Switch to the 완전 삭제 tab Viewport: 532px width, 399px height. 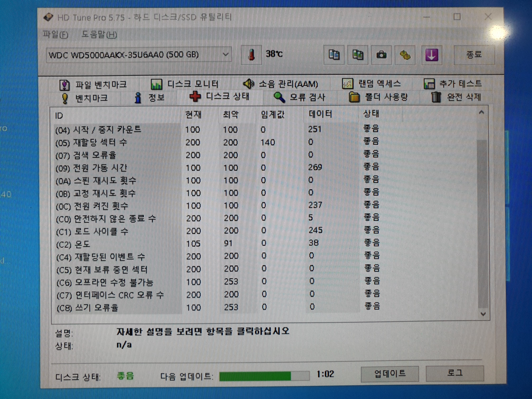[456, 97]
